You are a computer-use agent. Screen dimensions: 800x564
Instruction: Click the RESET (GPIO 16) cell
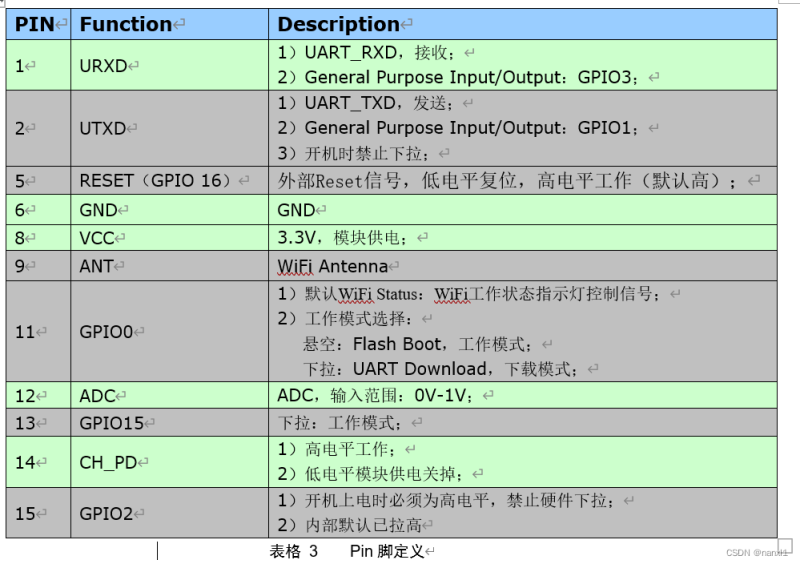click(x=159, y=181)
